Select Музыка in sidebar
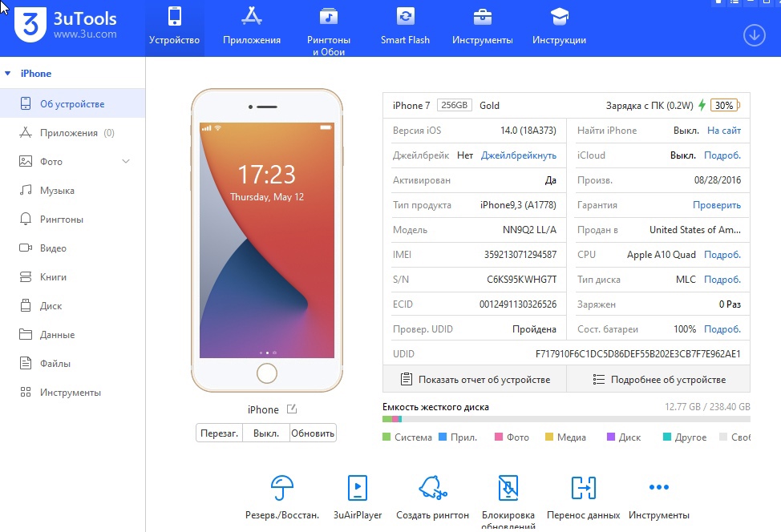The image size is (781, 532). [x=73, y=190]
